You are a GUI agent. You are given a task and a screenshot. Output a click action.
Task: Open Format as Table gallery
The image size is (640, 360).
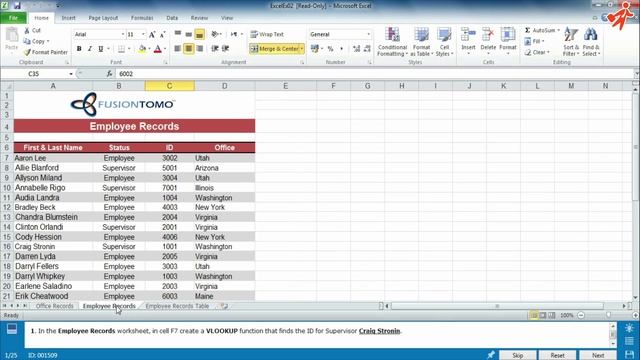[421, 42]
